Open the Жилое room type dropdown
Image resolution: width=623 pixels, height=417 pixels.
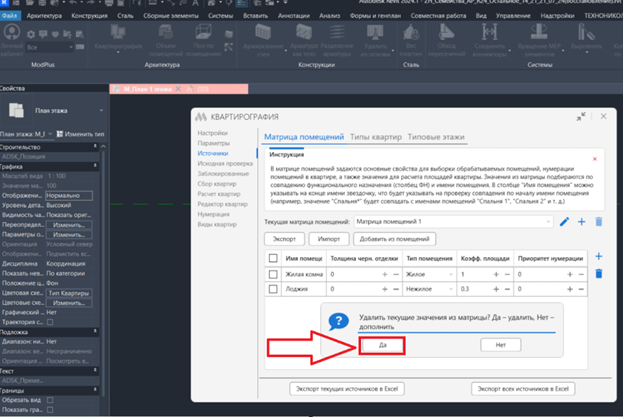pyautogui.click(x=429, y=274)
